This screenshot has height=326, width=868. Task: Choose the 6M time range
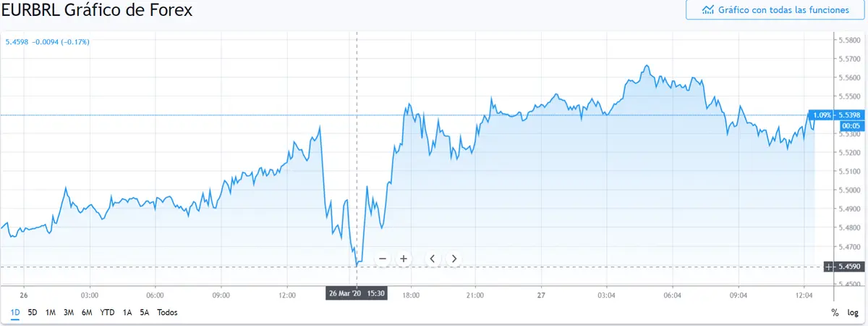click(87, 312)
